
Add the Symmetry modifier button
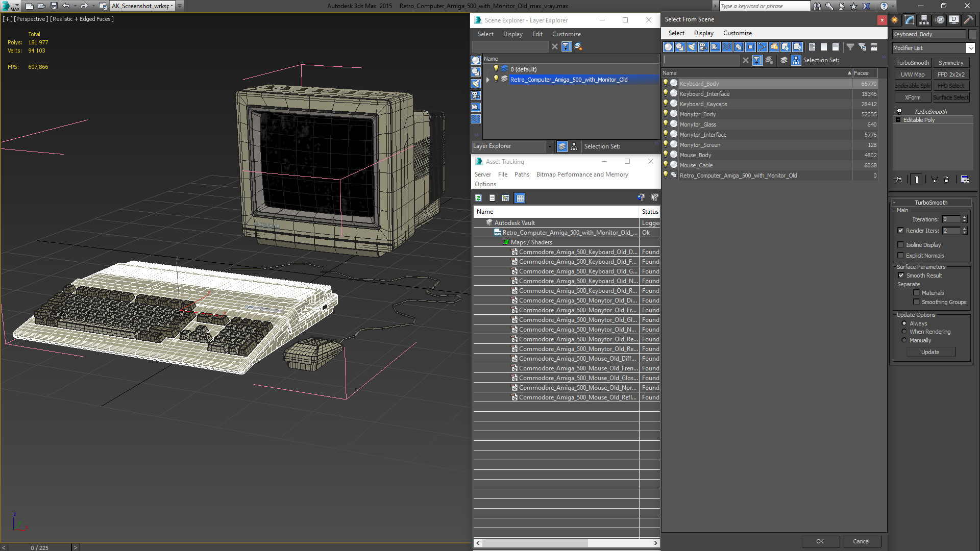(951, 63)
